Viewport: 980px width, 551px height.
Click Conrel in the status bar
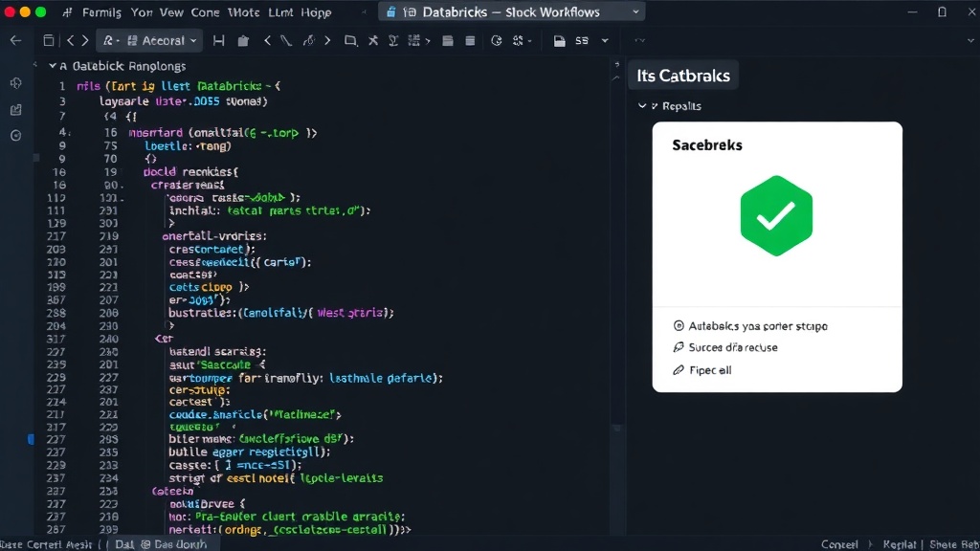[x=839, y=544]
